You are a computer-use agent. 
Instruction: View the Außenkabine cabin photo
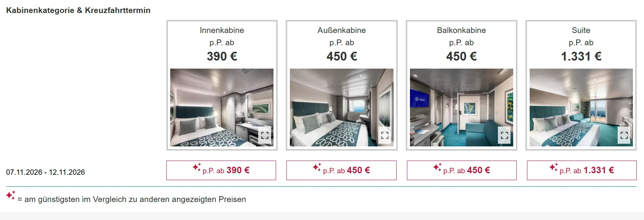(342, 107)
